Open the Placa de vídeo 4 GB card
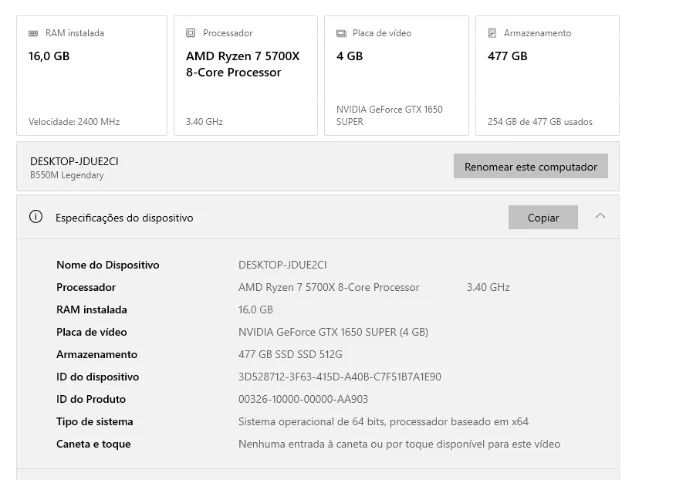699x480 pixels. 396,75
